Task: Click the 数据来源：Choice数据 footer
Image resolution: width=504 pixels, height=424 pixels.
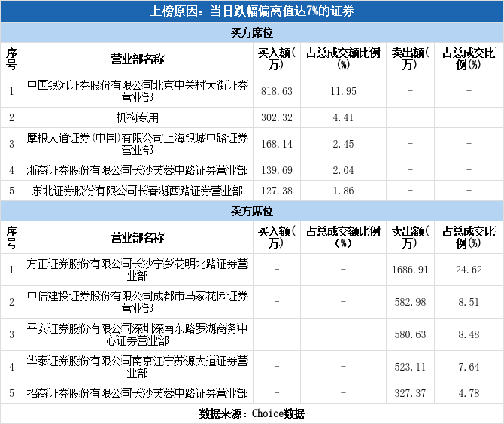Action: tap(252, 413)
